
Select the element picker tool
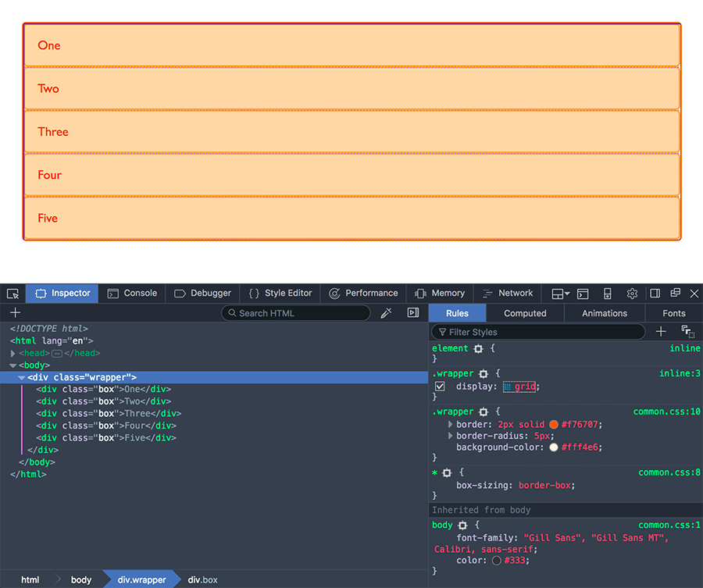12,293
